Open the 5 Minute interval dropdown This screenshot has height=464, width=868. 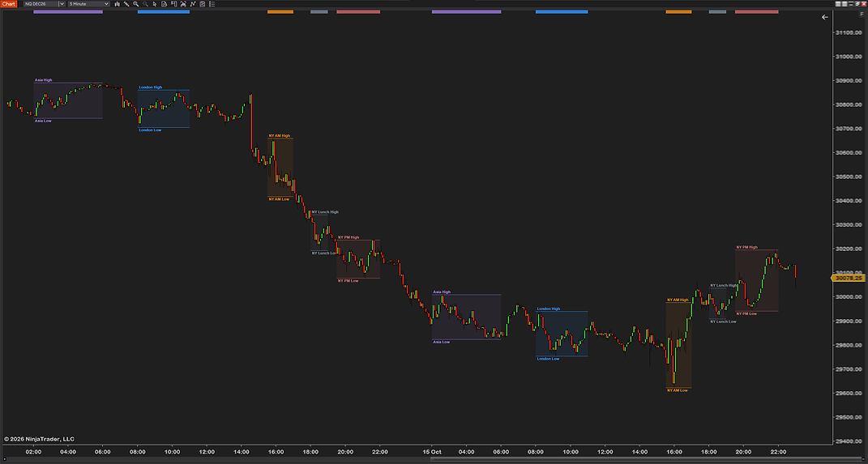88,4
